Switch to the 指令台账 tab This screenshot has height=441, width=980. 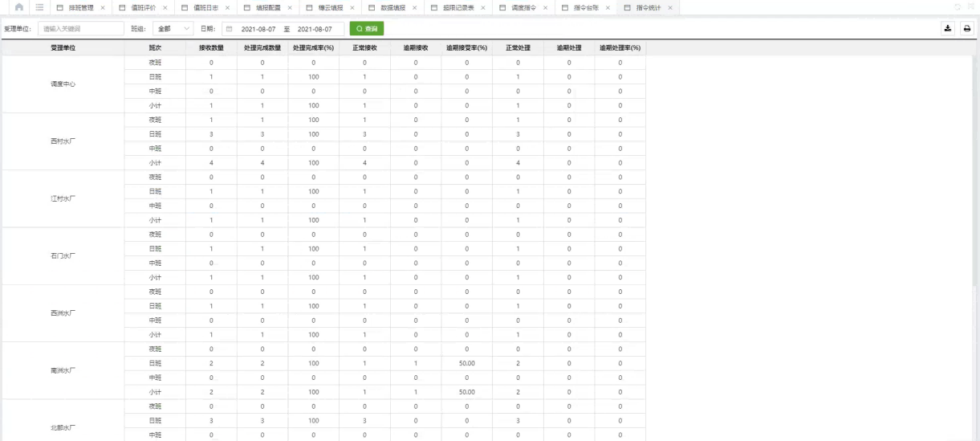586,8
